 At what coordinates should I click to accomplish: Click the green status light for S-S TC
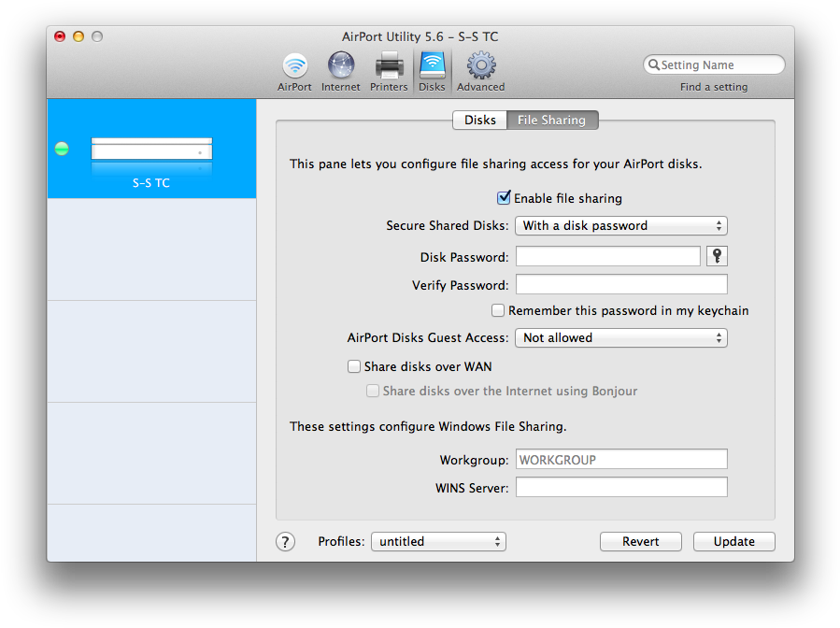[x=63, y=149]
